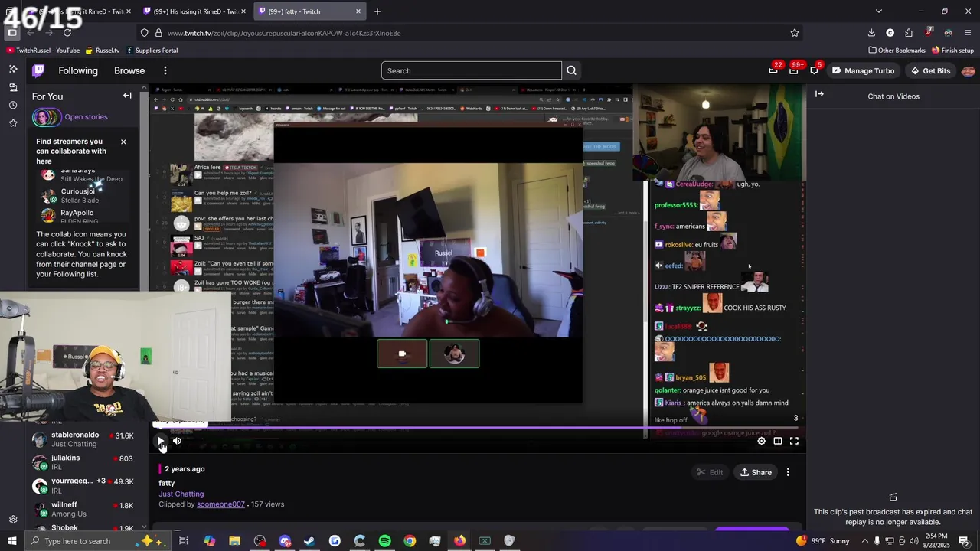The image size is (980, 551).
Task: List all browser tabs dropdown
Action: coord(878,11)
